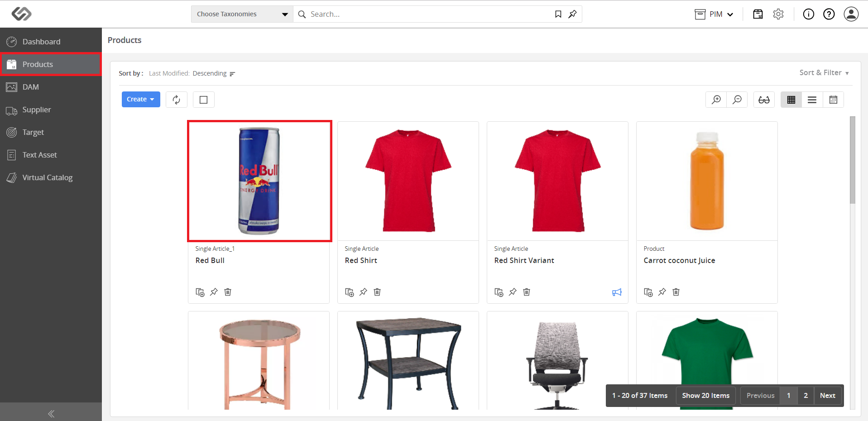Duplicate the Red Shirt Variant item

click(x=499, y=292)
